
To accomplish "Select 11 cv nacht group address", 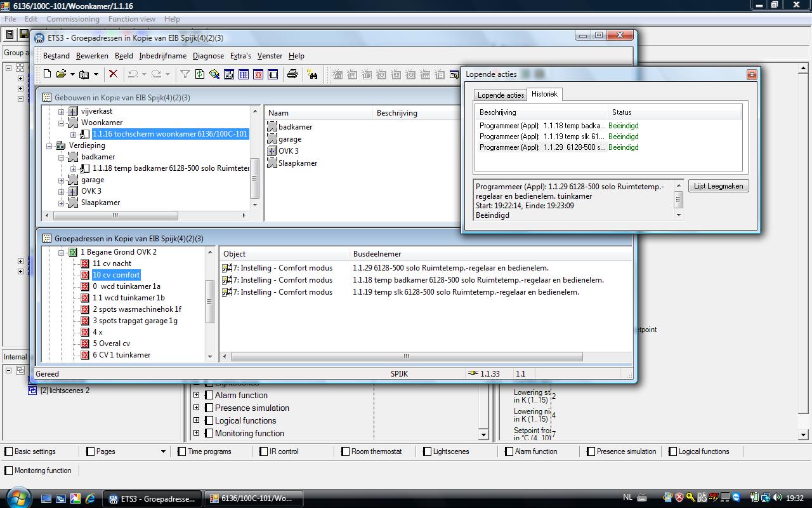I will point(112,264).
